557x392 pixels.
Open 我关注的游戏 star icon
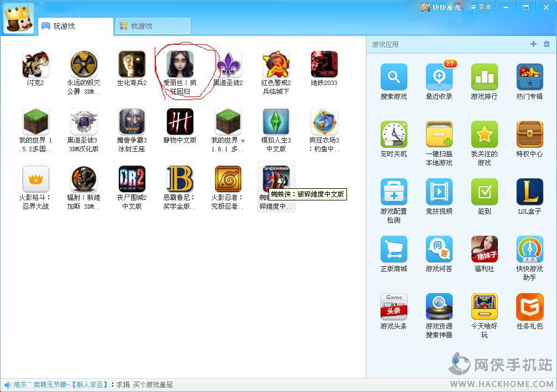coord(484,134)
